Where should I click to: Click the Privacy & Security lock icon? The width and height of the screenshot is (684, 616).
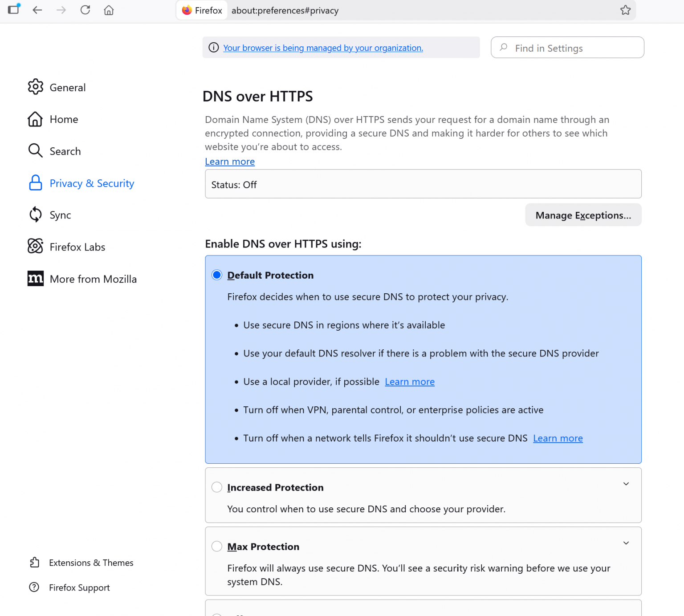tap(35, 183)
